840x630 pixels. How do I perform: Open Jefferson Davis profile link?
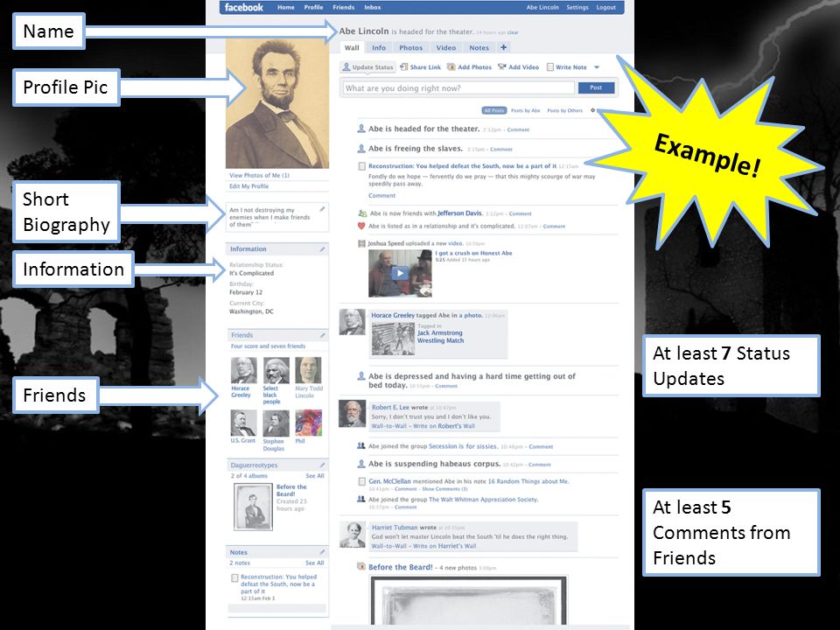459,213
